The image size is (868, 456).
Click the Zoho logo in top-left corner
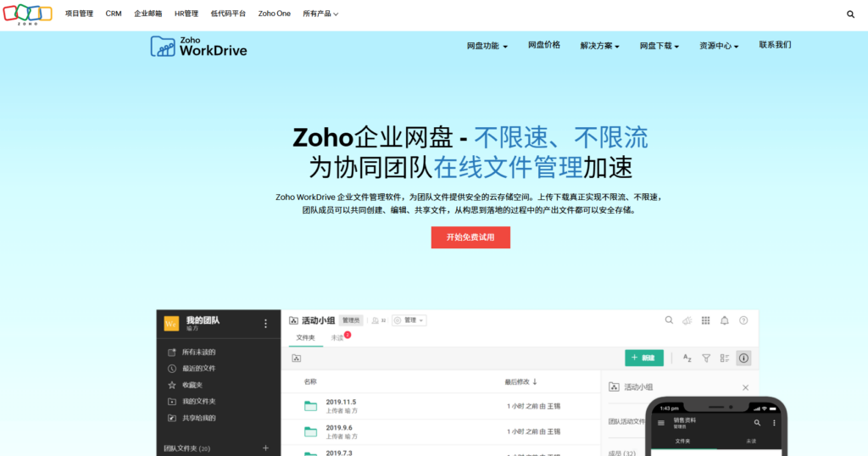pos(28,14)
